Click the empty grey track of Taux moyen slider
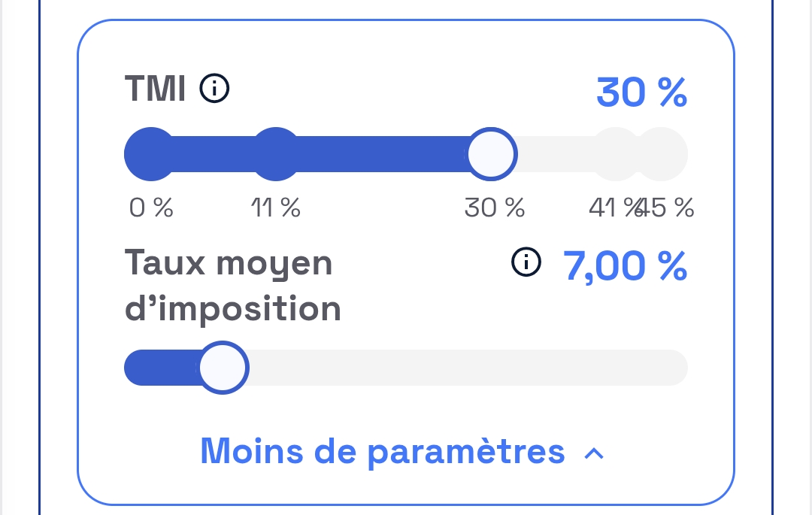812x515 pixels. [x=466, y=368]
